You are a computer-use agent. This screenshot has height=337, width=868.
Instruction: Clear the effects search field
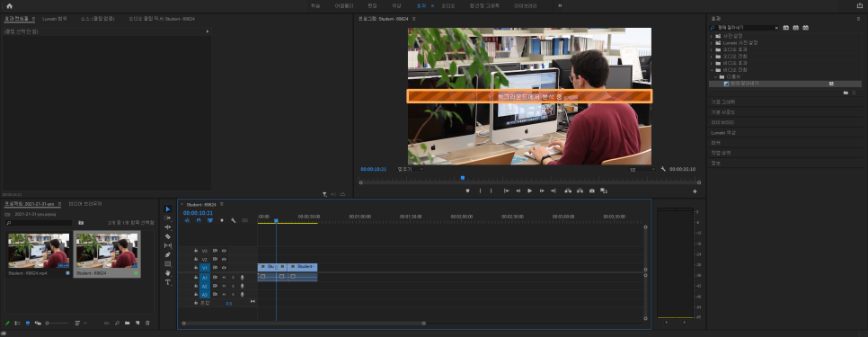776,28
